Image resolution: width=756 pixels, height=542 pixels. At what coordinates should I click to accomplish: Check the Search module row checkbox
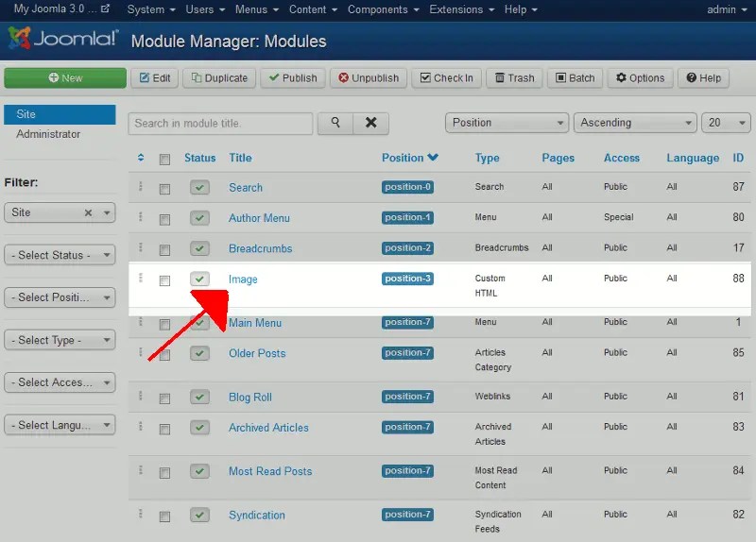164,189
